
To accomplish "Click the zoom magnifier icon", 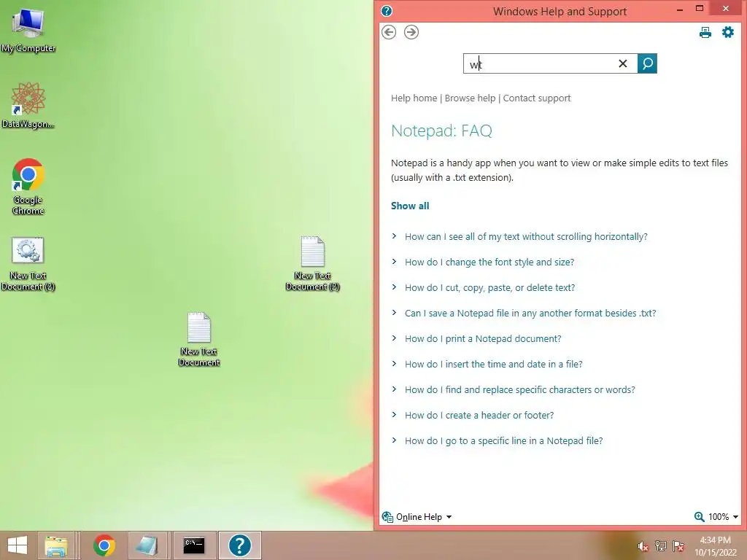I will [x=699, y=517].
